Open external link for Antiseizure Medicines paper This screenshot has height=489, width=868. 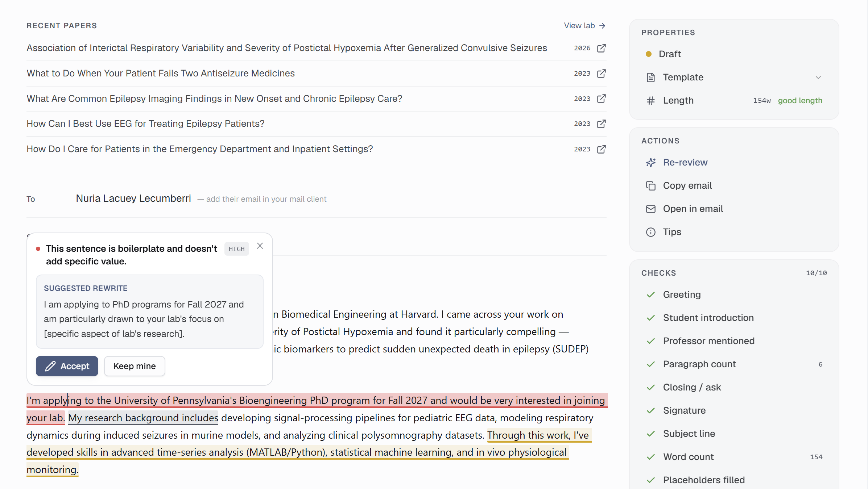601,74
